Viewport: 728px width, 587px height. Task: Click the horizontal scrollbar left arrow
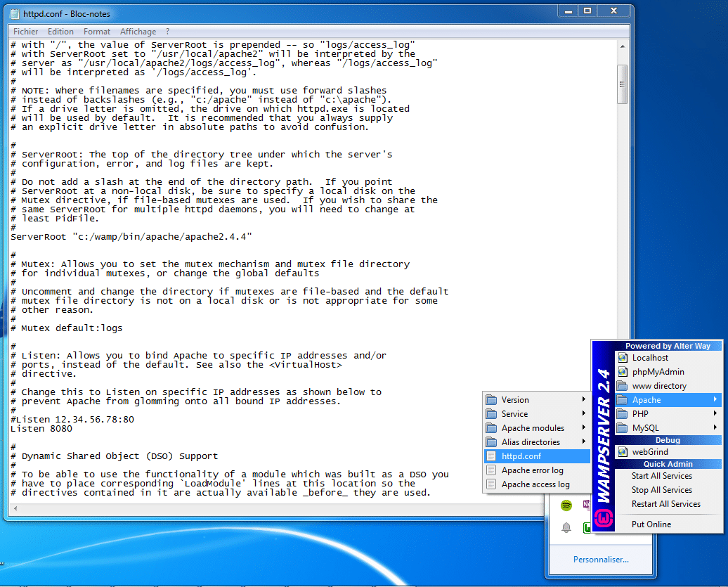coord(15,508)
